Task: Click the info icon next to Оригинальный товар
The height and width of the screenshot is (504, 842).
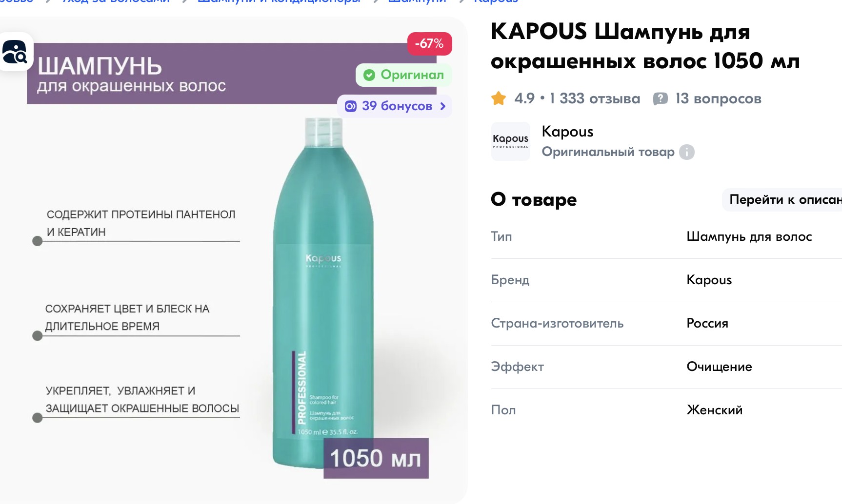Action: (x=687, y=152)
